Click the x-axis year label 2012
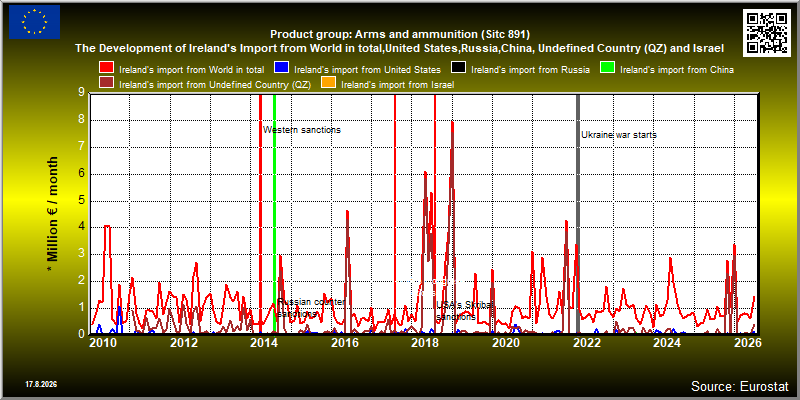 point(184,343)
